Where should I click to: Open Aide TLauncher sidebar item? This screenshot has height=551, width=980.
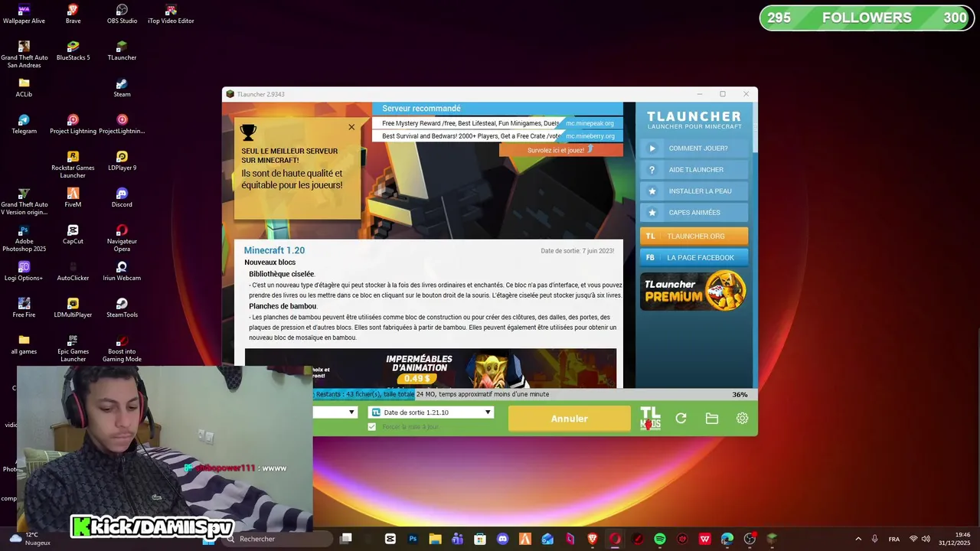pyautogui.click(x=694, y=170)
